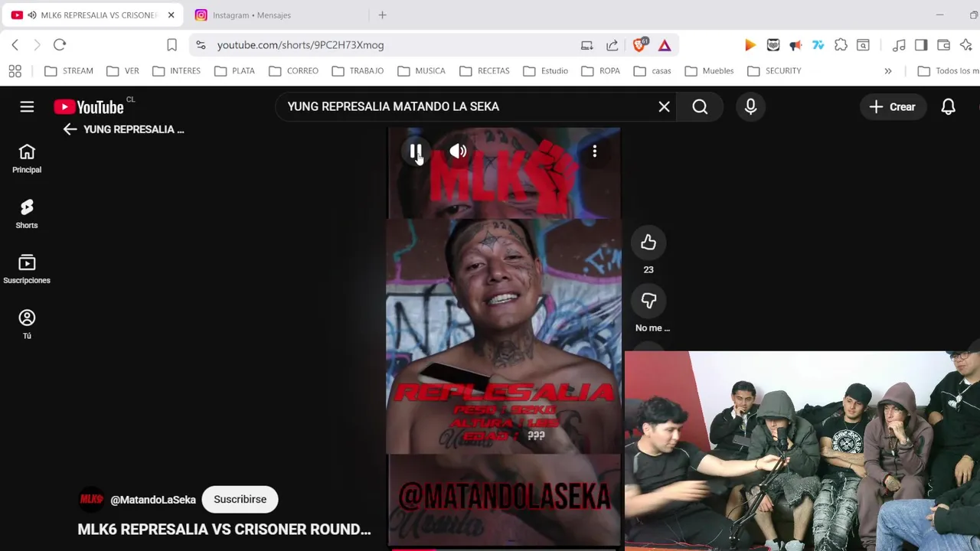
Task: Open the CORREO bookmarks folder
Action: [294, 70]
